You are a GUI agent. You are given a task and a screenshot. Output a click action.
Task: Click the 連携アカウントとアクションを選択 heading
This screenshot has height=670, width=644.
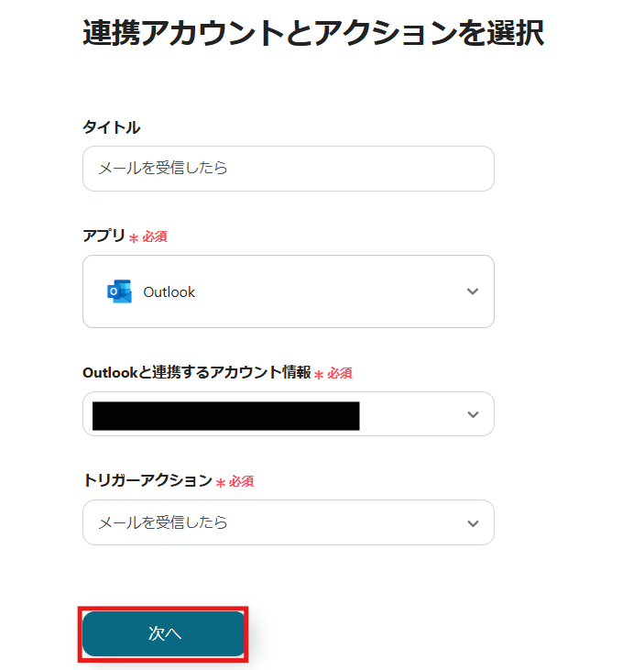[313, 33]
